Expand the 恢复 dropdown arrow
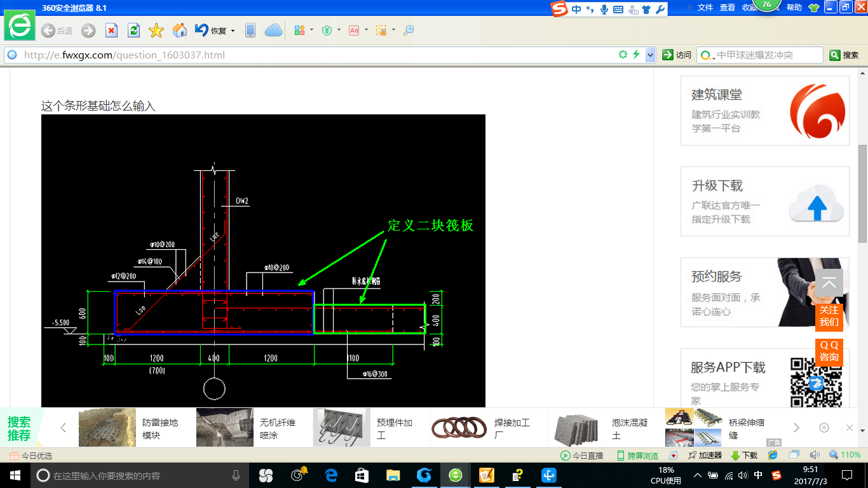Screen dimensions: 868x488 (x=233, y=30)
